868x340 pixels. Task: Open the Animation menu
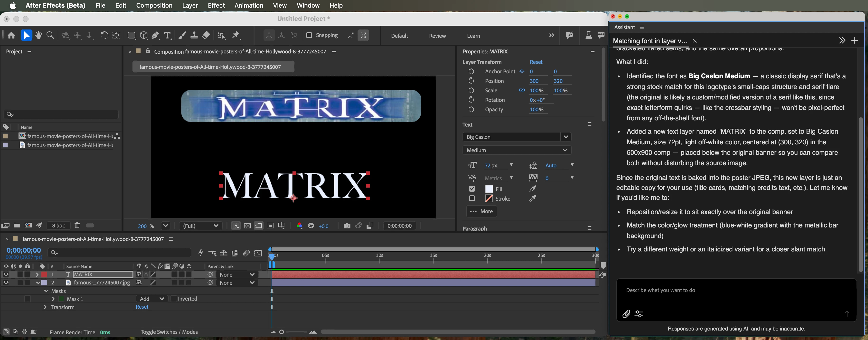pyautogui.click(x=249, y=5)
